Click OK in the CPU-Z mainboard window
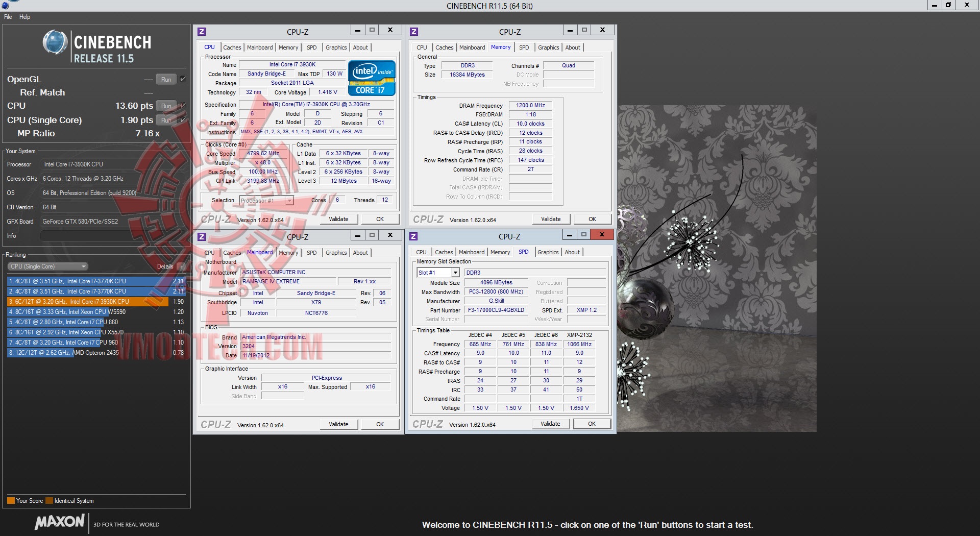Screen dimensions: 980x536 (380, 424)
